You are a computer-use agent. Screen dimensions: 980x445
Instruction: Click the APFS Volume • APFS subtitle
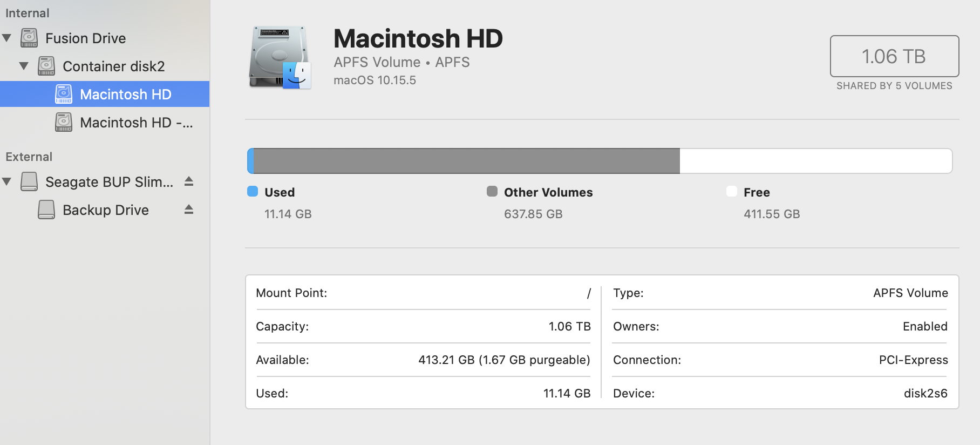click(401, 62)
